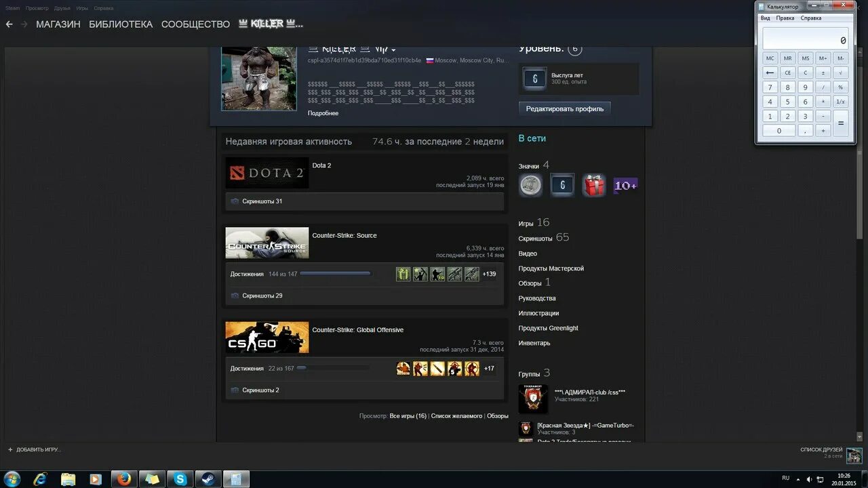Click the gift box achievement in Counter-Strike: Source
868x488 pixels.
pyautogui.click(x=403, y=274)
